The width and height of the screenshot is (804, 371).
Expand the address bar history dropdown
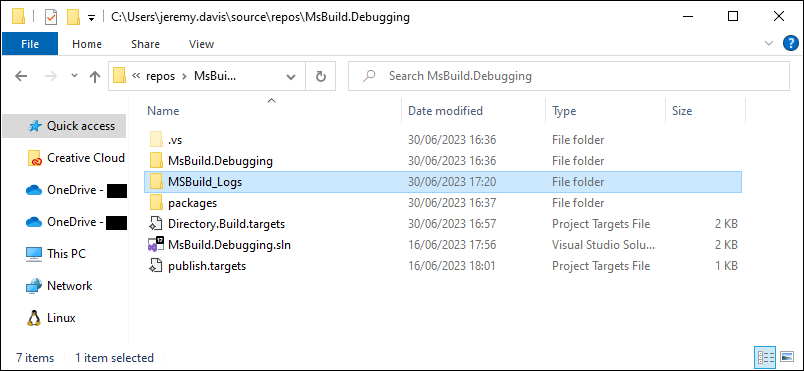coord(291,77)
